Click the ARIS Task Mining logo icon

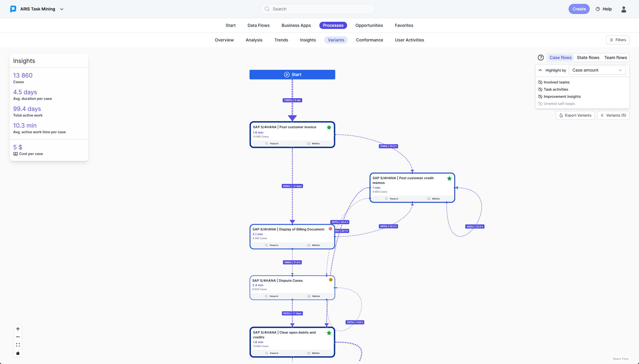(13, 9)
